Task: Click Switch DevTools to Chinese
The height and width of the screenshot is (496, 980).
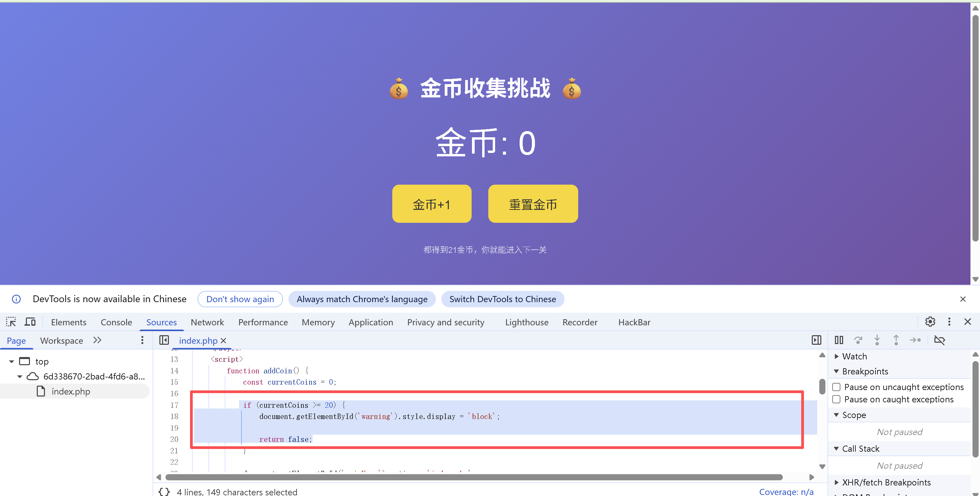Action: point(502,299)
